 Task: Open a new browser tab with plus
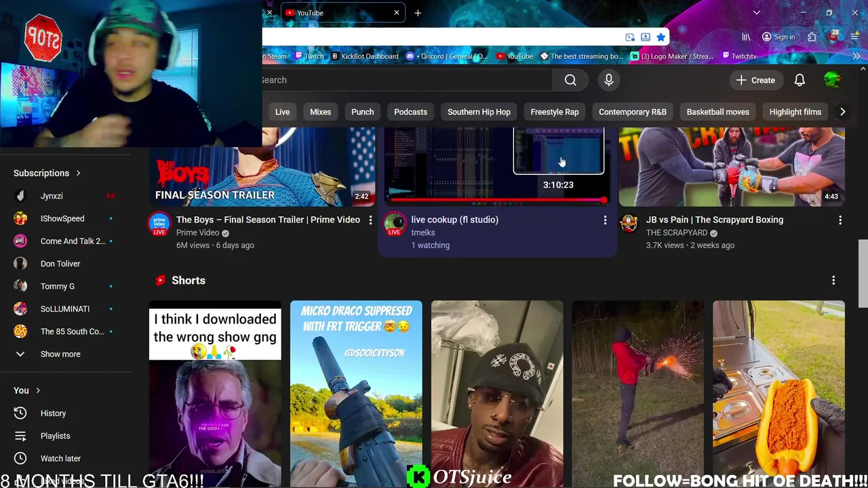418,13
